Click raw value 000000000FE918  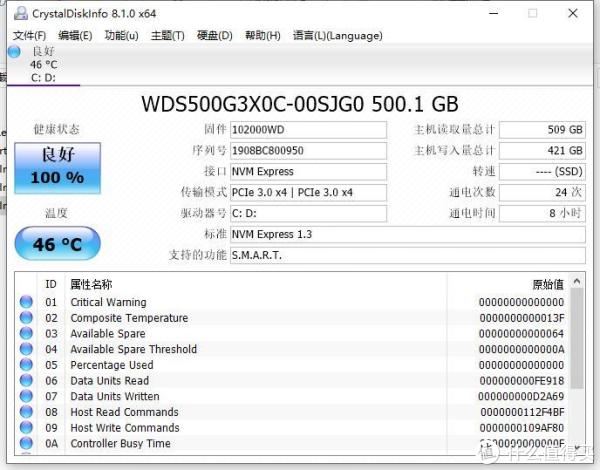[522, 380]
